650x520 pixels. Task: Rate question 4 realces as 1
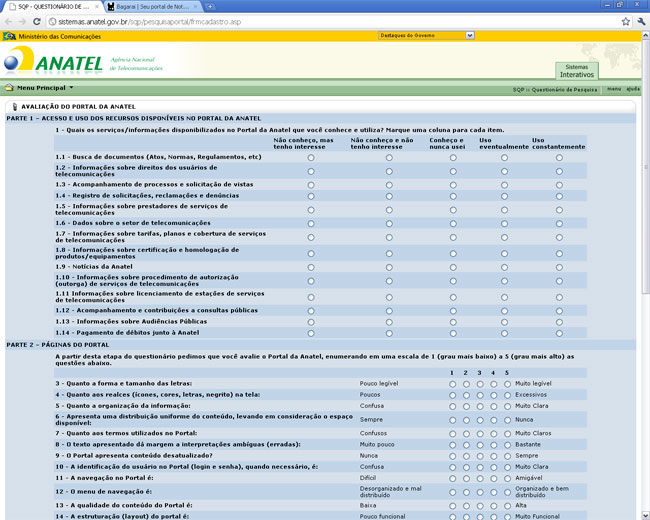pyautogui.click(x=453, y=396)
